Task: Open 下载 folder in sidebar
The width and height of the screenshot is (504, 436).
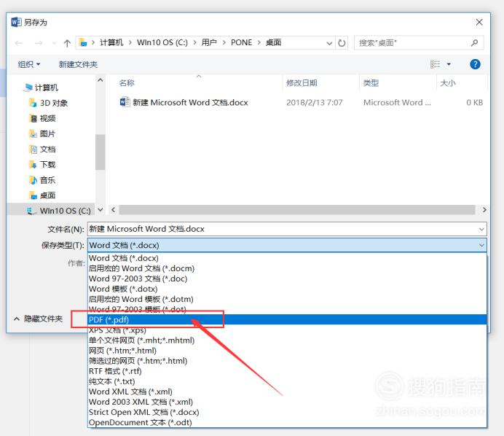Action: [42, 165]
